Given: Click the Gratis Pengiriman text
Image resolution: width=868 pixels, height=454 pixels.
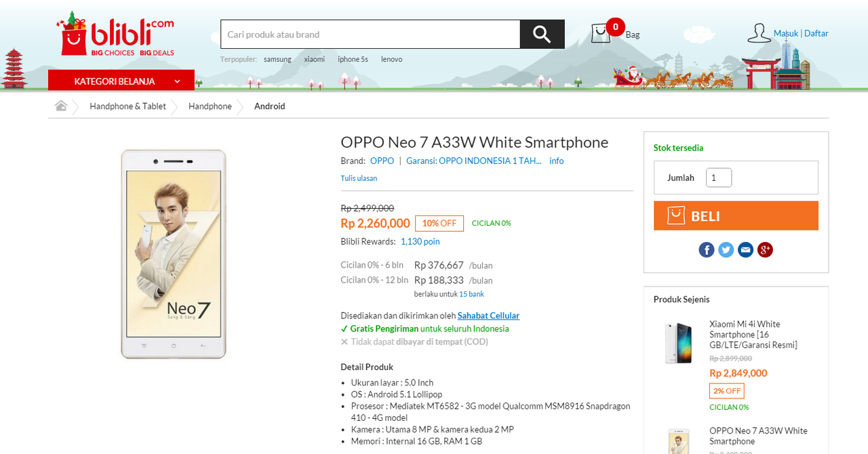Looking at the screenshot, I should pos(384,329).
